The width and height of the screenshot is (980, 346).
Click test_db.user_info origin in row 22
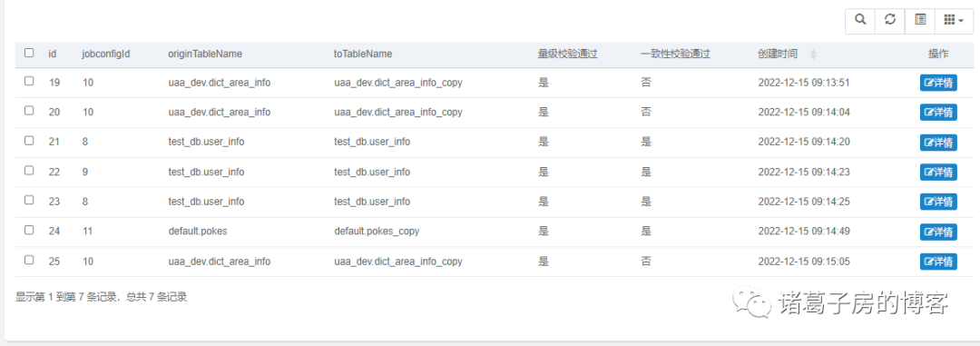tap(206, 172)
